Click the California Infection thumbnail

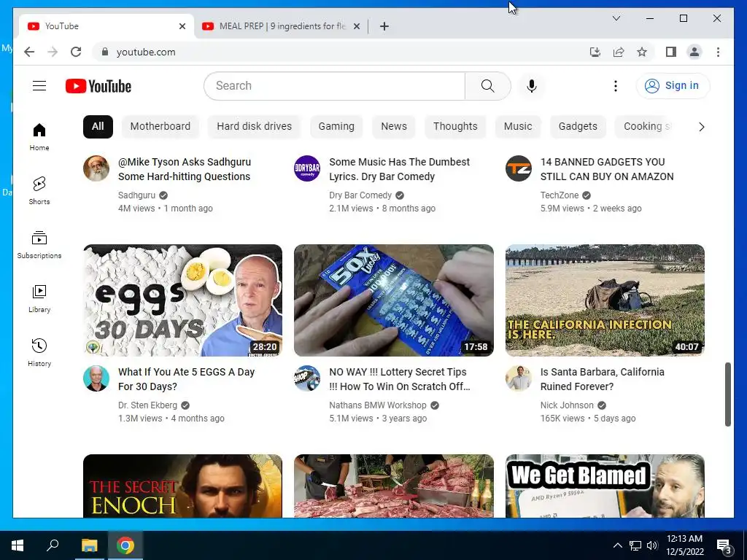click(605, 300)
